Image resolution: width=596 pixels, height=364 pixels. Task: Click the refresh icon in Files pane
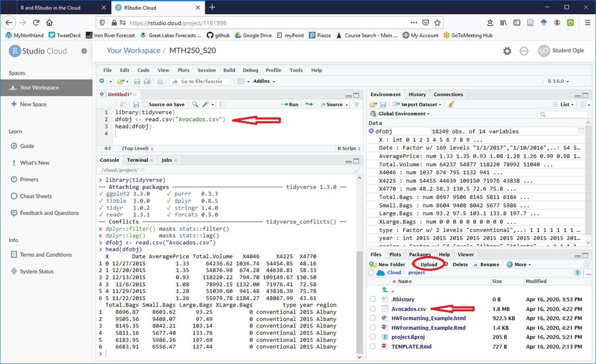point(586,264)
